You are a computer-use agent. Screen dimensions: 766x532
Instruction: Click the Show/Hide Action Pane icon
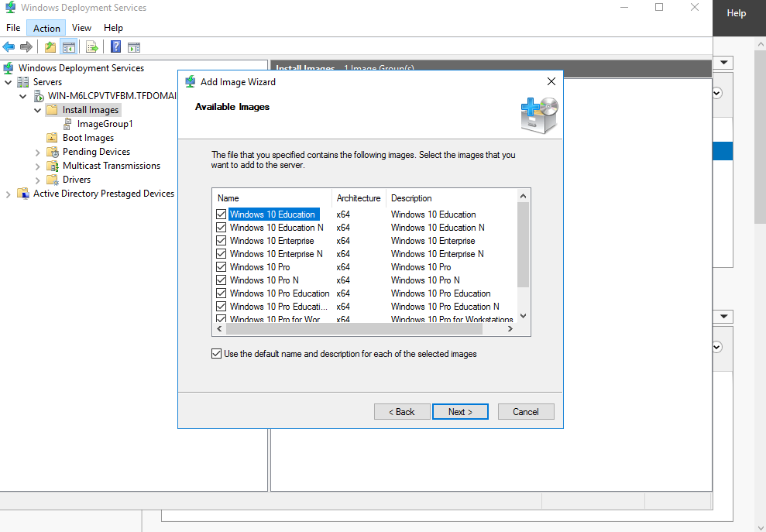[x=133, y=47]
